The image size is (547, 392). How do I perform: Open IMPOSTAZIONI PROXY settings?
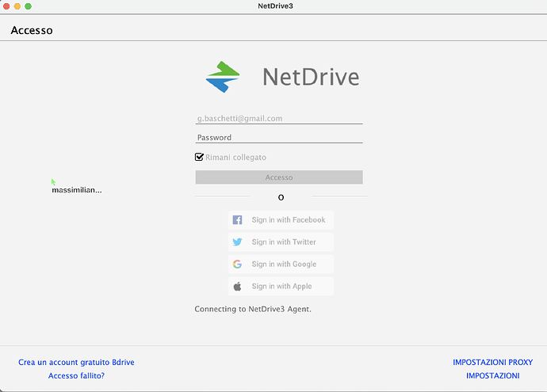492,363
